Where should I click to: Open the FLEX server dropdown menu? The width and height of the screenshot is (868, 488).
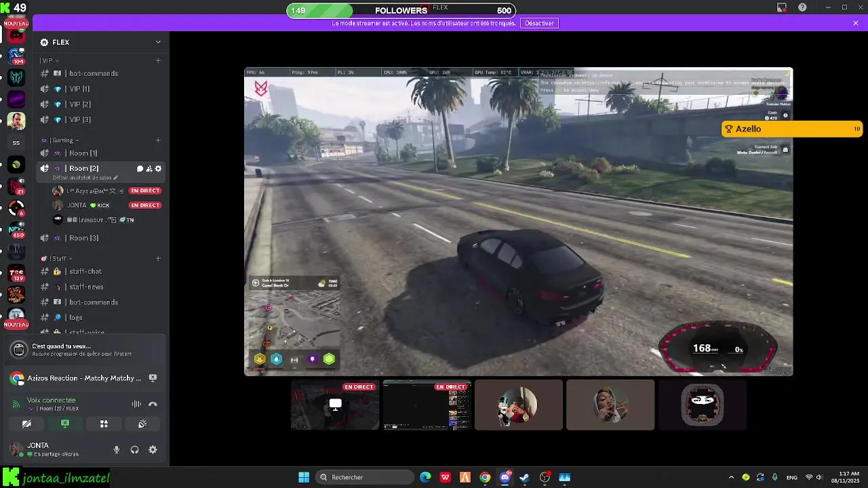point(101,42)
